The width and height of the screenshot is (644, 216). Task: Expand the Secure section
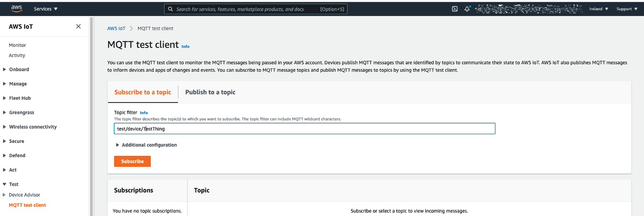[14, 141]
